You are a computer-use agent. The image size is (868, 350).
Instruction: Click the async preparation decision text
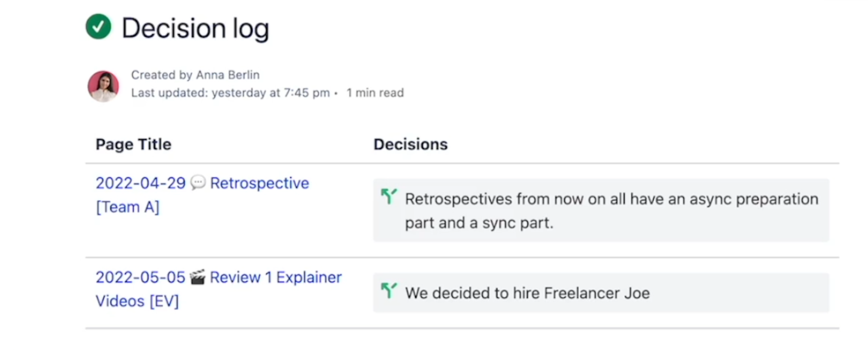point(611,199)
